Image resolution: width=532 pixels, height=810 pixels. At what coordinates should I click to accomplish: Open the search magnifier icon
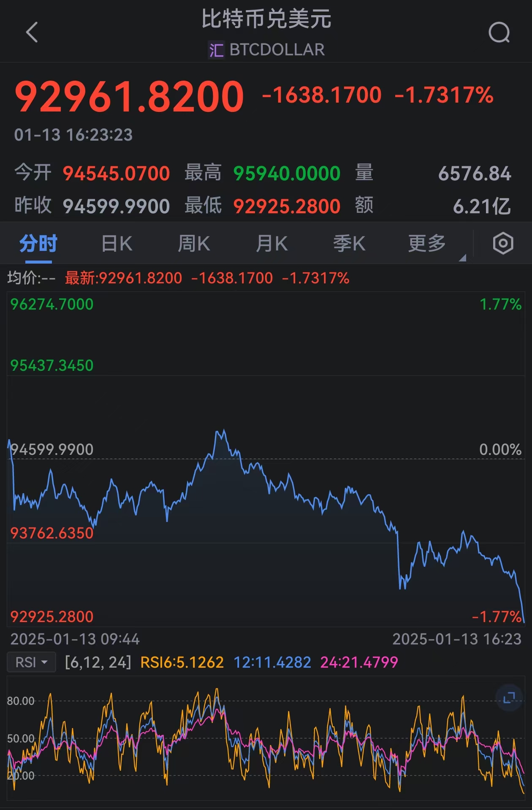coord(499,33)
